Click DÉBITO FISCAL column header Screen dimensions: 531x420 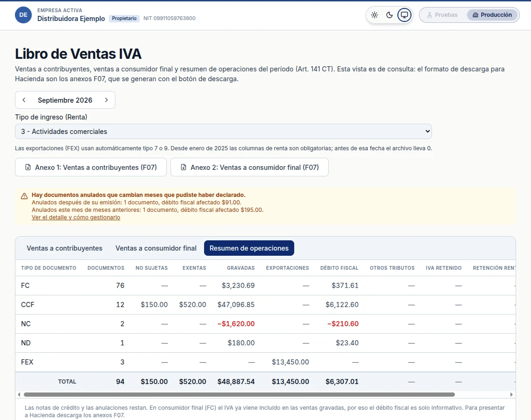(340, 268)
